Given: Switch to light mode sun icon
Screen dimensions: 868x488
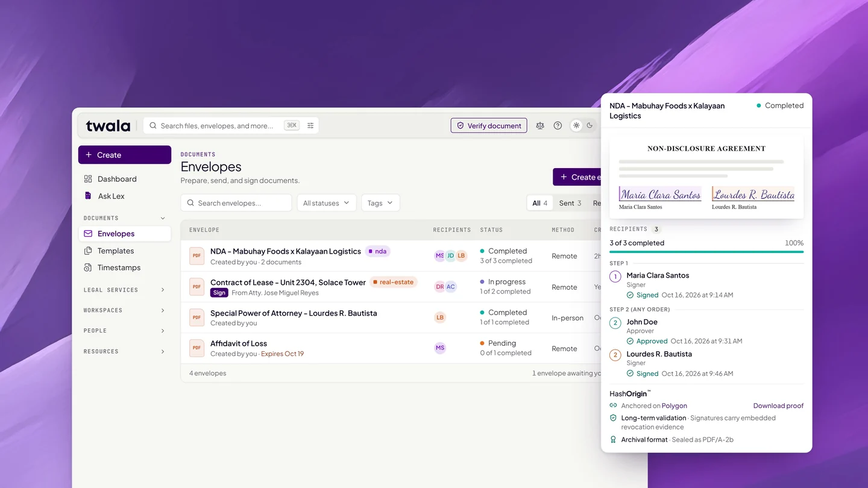Looking at the screenshot, I should pos(576,126).
